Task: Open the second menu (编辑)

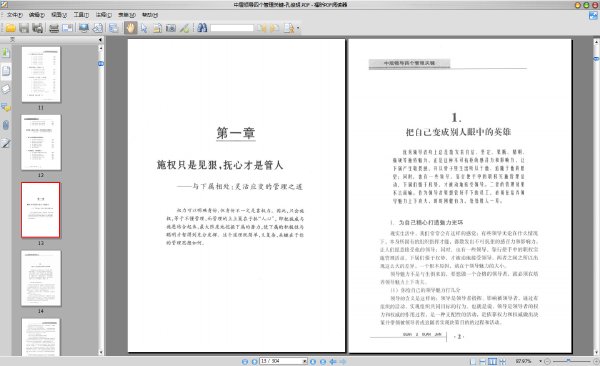Action: point(37,15)
